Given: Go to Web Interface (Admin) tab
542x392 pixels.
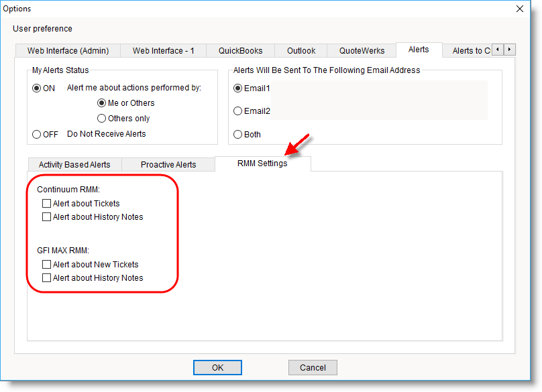Looking at the screenshot, I should (68, 51).
